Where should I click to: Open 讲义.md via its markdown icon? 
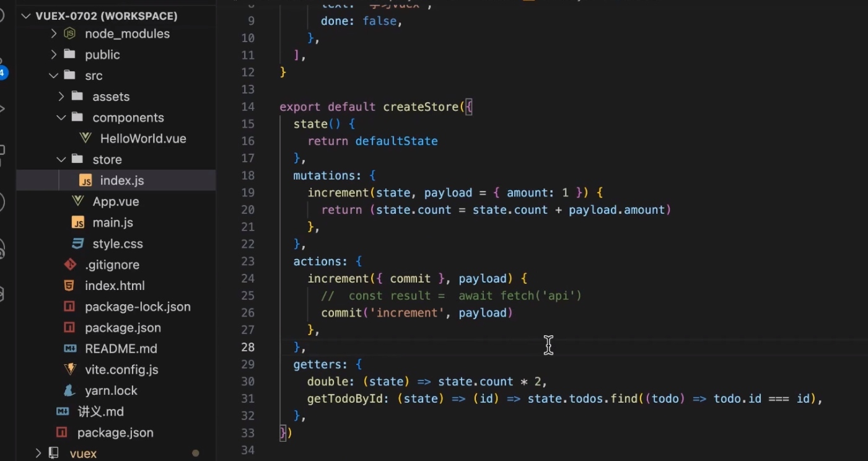63,411
